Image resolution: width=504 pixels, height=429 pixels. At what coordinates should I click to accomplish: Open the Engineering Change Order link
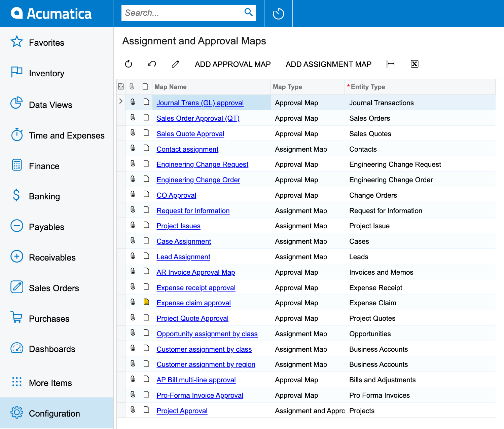pyautogui.click(x=198, y=180)
